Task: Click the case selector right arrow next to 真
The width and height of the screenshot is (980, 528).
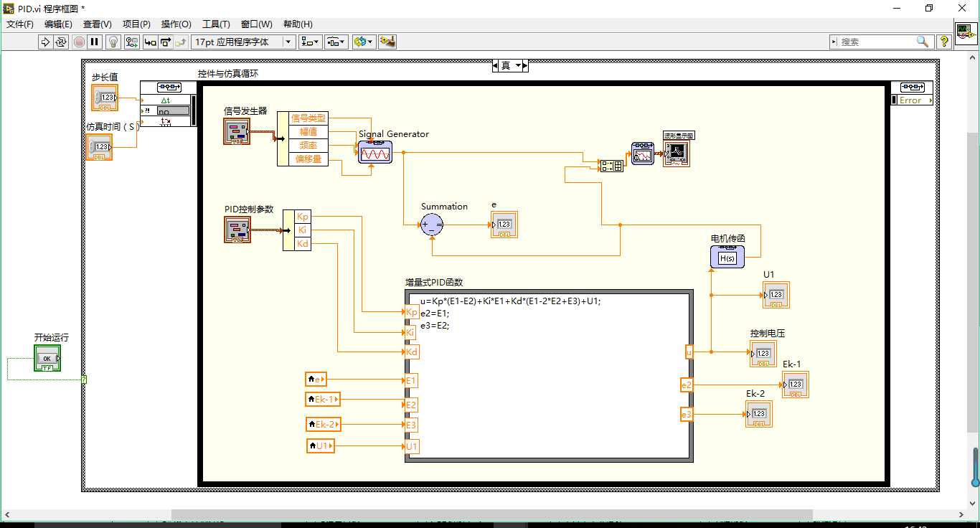Action: click(524, 65)
